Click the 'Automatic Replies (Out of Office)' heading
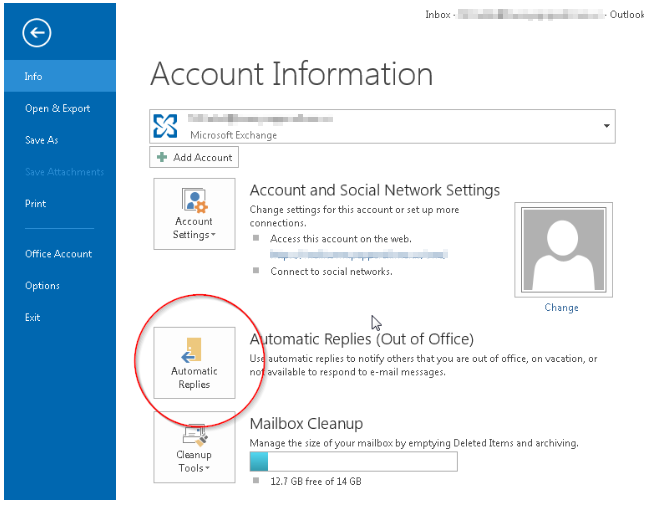This screenshot has width=665, height=505. 362,339
